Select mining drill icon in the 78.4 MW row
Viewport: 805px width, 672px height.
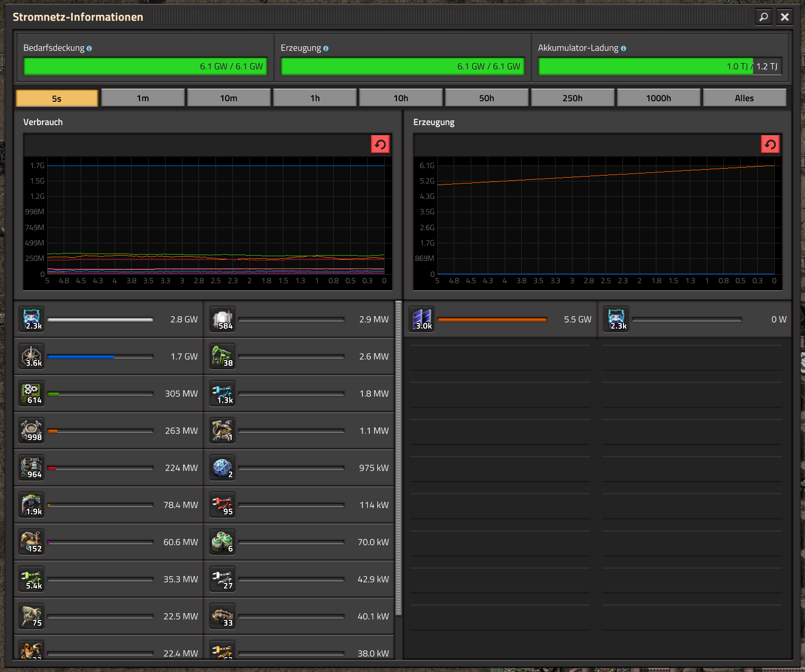32,505
